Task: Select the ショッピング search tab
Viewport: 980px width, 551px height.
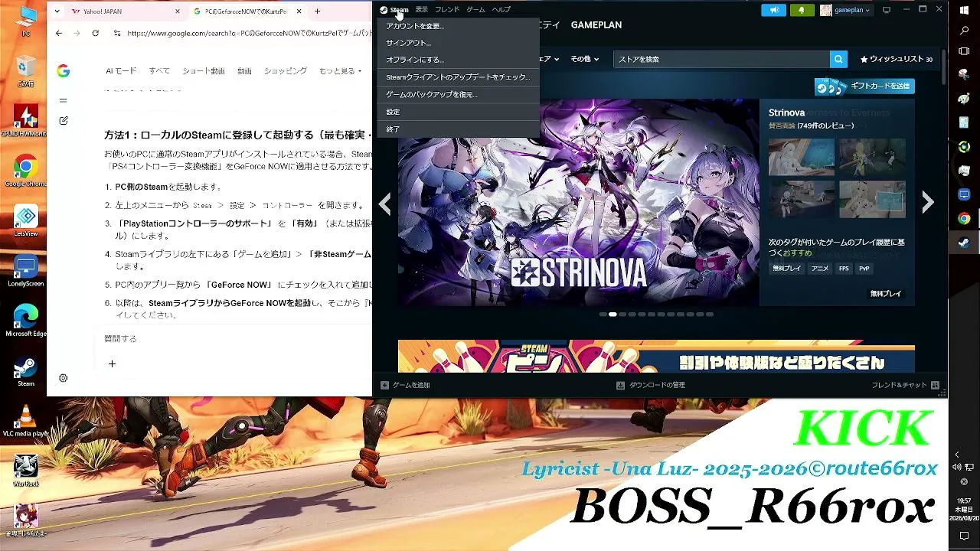Action: pyautogui.click(x=286, y=71)
